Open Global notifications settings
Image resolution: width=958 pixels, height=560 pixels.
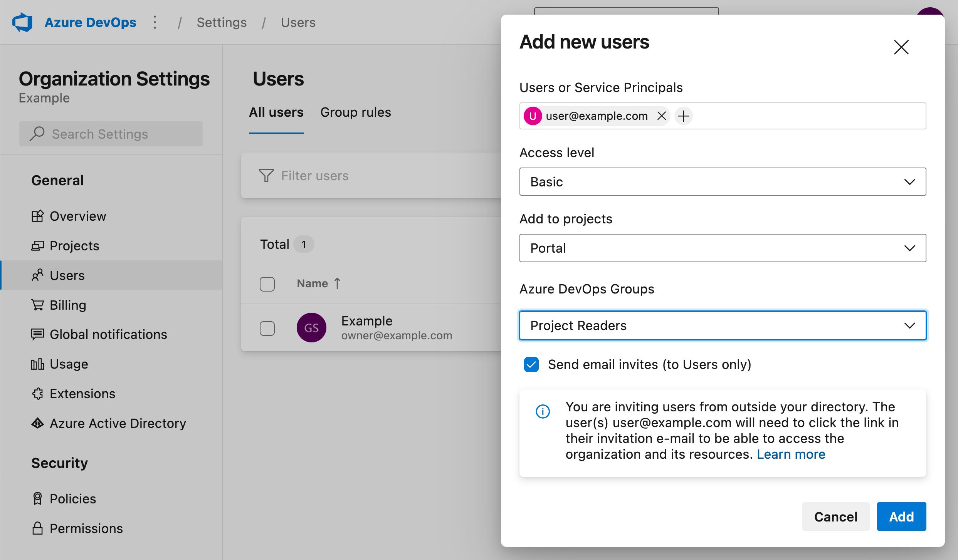[x=111, y=334]
